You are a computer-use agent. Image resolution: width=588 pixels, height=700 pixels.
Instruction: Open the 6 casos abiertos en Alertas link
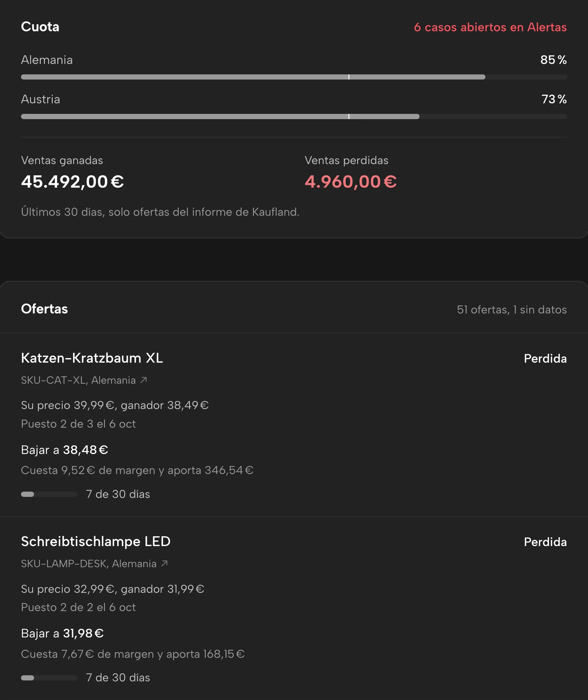(490, 27)
